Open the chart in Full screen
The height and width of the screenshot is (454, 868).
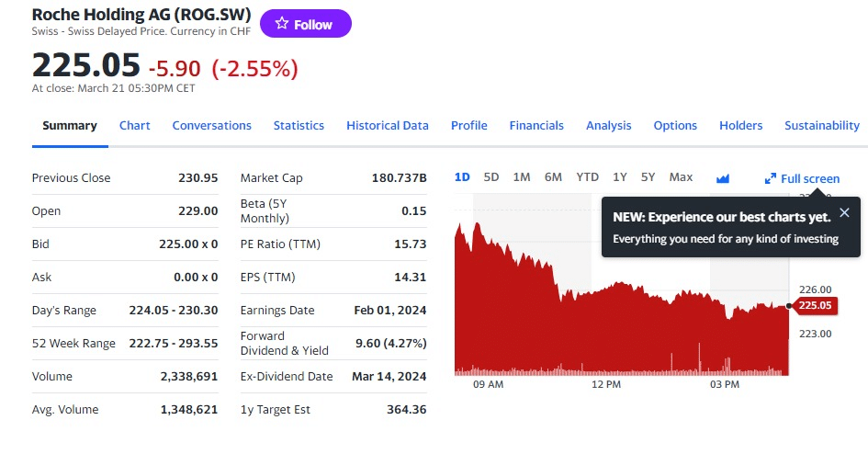pyautogui.click(x=802, y=178)
